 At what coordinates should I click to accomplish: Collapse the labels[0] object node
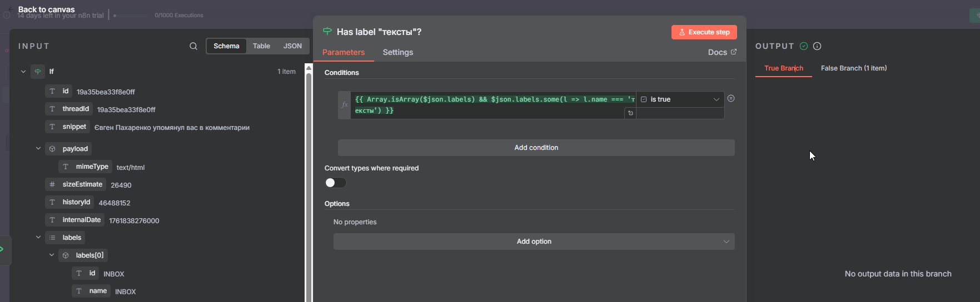52,255
